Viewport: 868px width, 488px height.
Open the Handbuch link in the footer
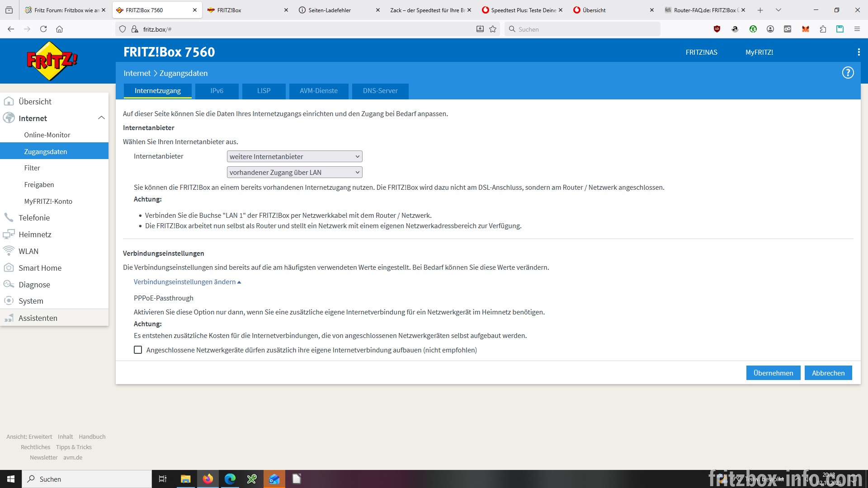[92, 437]
